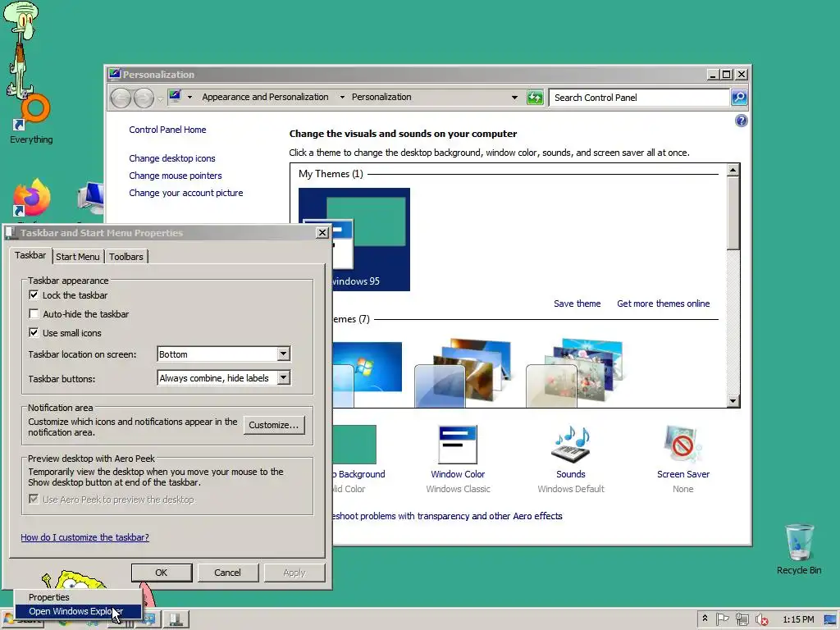Click the muted volume tray icon
This screenshot has height=630, width=840.
pos(761,619)
